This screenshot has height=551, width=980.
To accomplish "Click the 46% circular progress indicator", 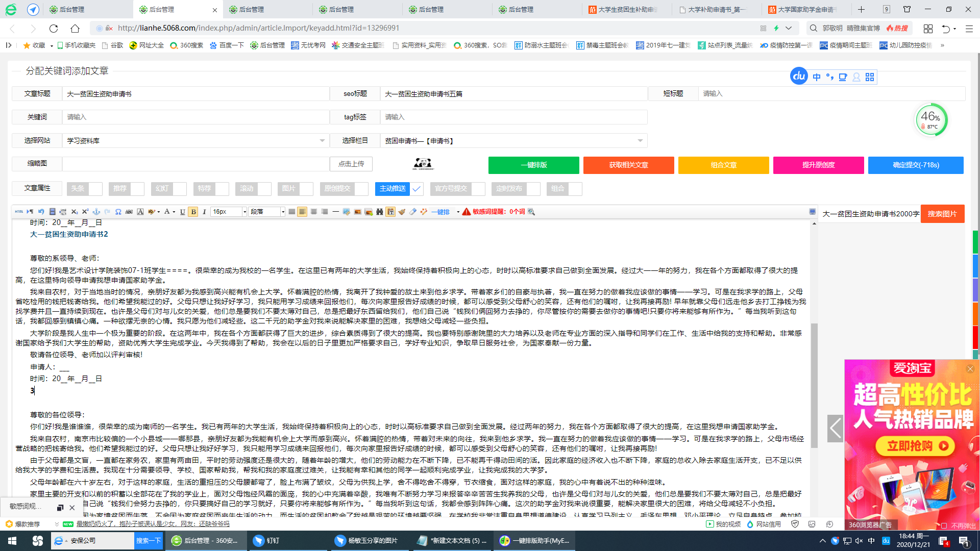I will tap(931, 119).
